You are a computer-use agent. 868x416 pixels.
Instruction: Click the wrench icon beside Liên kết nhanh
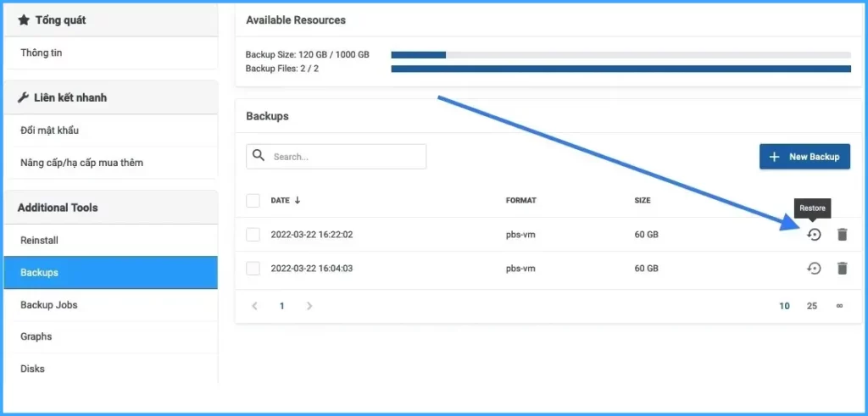pos(23,98)
